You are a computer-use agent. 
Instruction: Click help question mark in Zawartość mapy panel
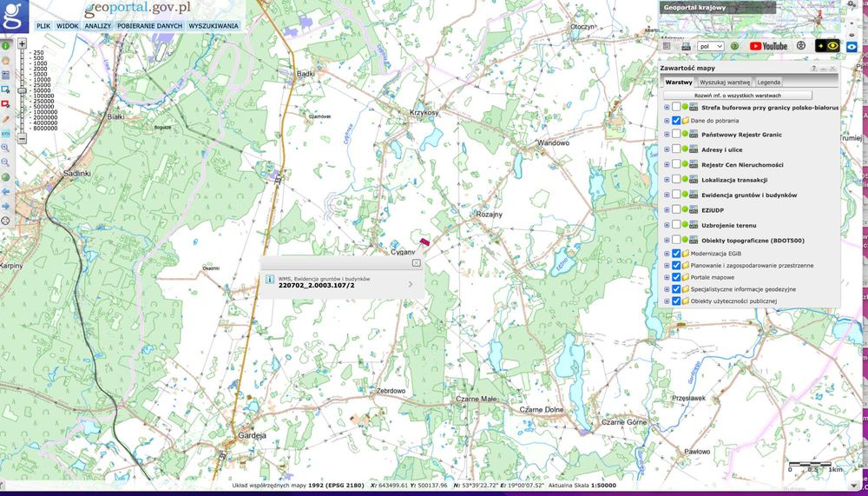click(814, 69)
